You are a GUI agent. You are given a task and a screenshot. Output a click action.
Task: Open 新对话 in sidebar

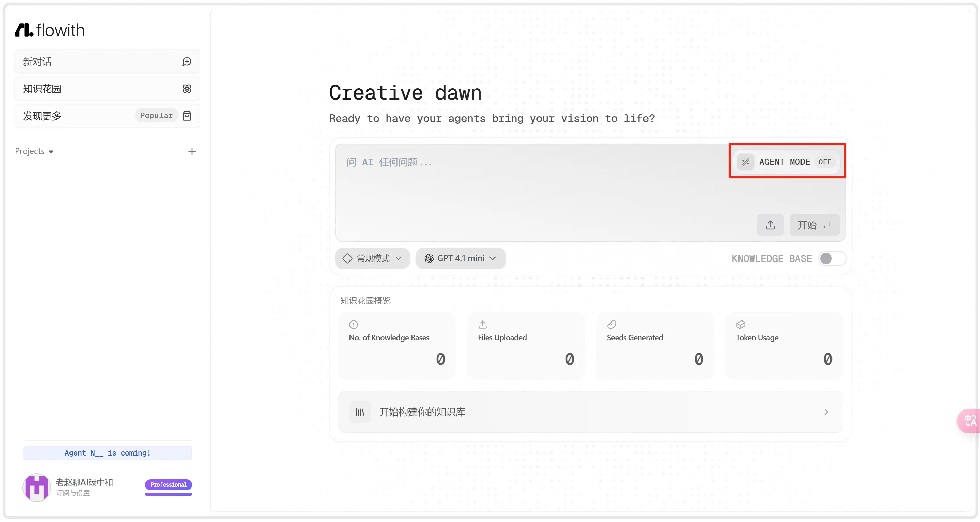(x=107, y=62)
